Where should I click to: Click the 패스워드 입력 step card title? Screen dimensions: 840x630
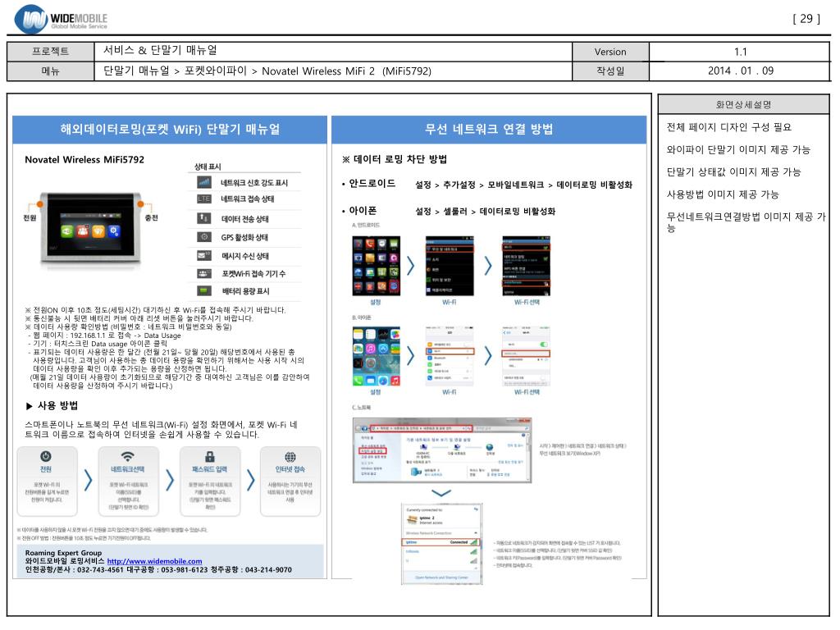(210, 469)
